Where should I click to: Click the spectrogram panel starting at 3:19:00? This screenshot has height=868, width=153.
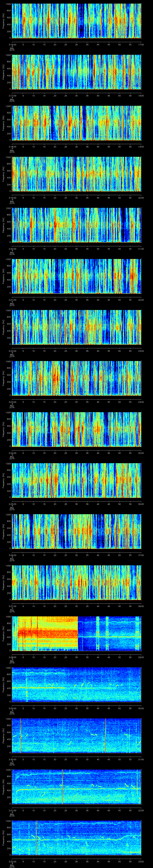click(76, 174)
